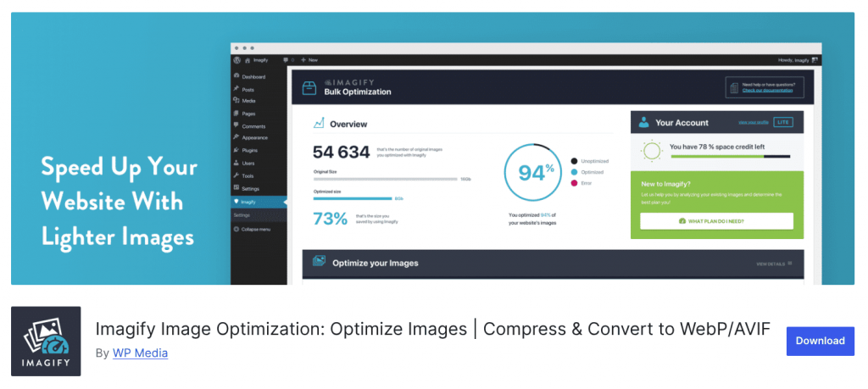This screenshot has height=389, width=868.
Task: Click the Howdy user avatar
Action: [x=815, y=60]
